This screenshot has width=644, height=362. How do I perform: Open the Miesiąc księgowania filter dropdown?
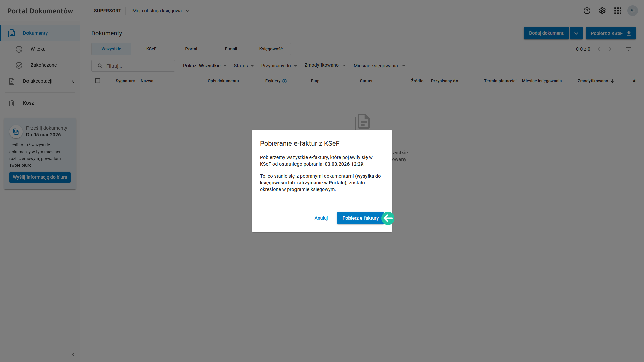pos(379,66)
